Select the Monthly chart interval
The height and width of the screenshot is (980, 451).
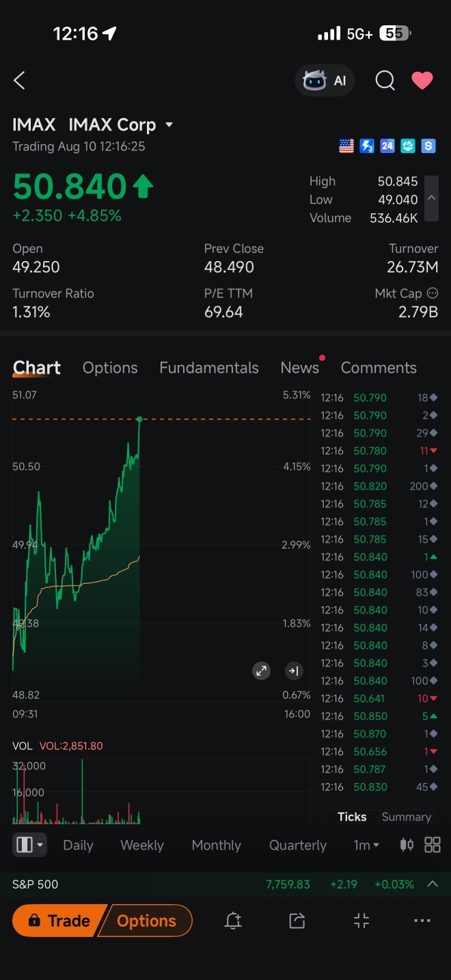pyautogui.click(x=217, y=845)
